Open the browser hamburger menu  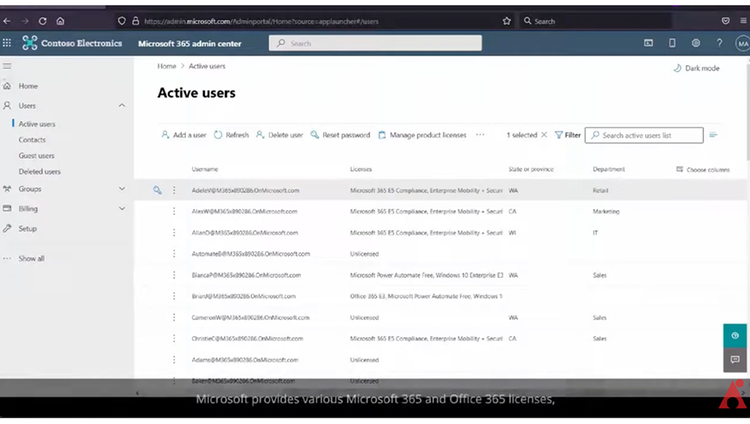click(x=743, y=21)
